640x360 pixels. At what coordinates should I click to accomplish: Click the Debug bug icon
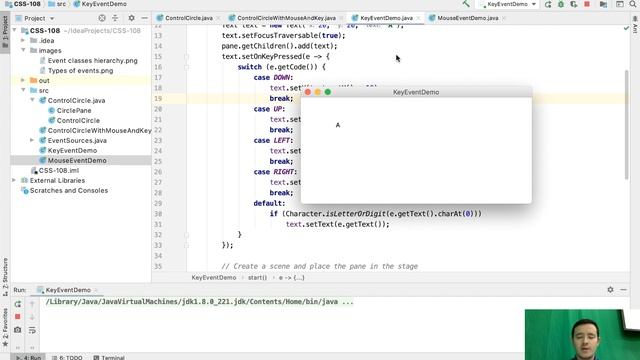click(561, 4)
